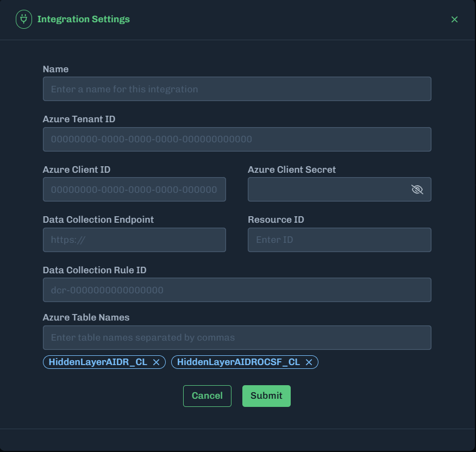
Task: Close the Integration Settings dialog
Action: pyautogui.click(x=454, y=20)
